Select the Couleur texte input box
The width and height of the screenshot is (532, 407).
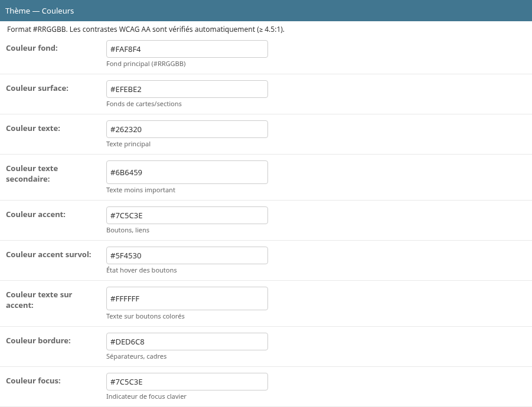(x=187, y=129)
